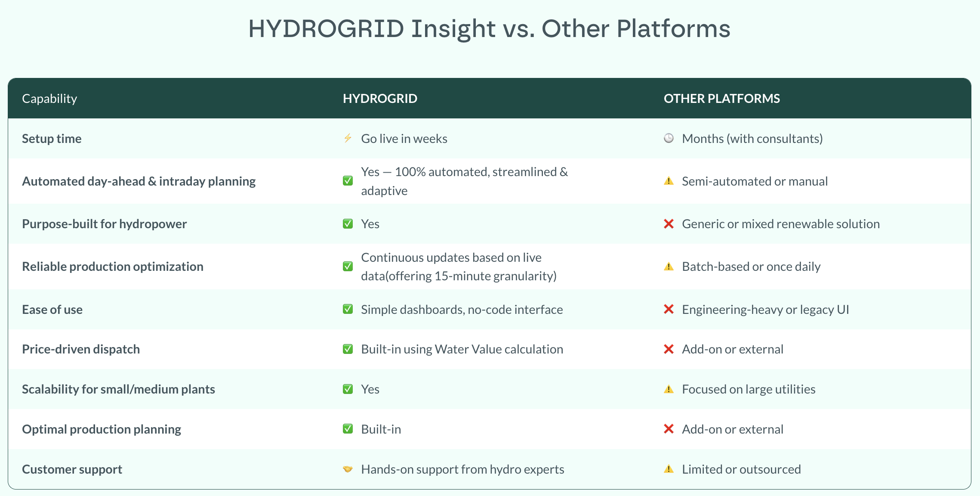Click the green checkmark beside Simple dashboards, no-code interface
980x496 pixels.
point(348,309)
